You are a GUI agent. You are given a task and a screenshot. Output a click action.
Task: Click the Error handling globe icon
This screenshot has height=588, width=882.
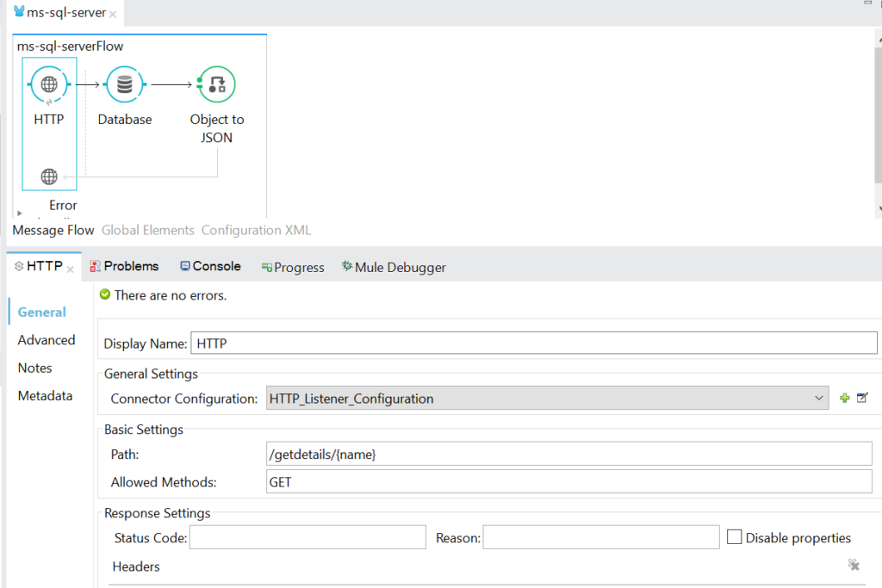pos(48,176)
